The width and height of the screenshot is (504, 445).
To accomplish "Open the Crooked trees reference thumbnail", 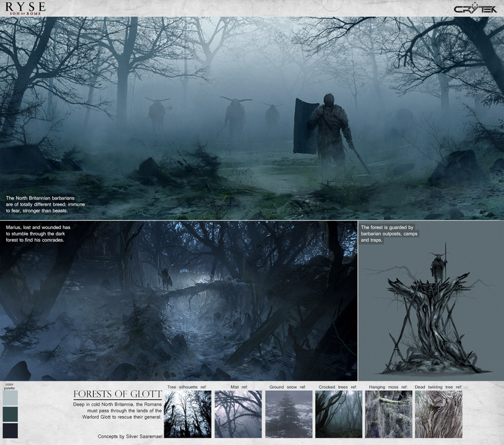I will [339, 414].
